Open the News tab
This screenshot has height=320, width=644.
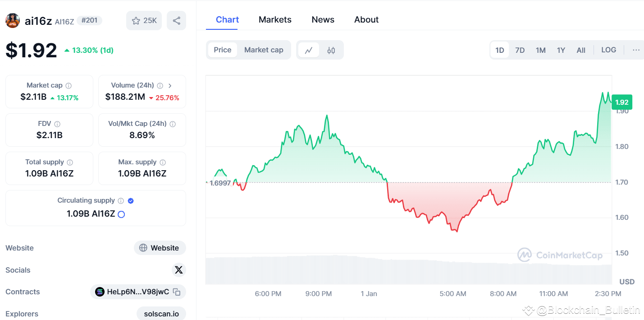(x=323, y=19)
